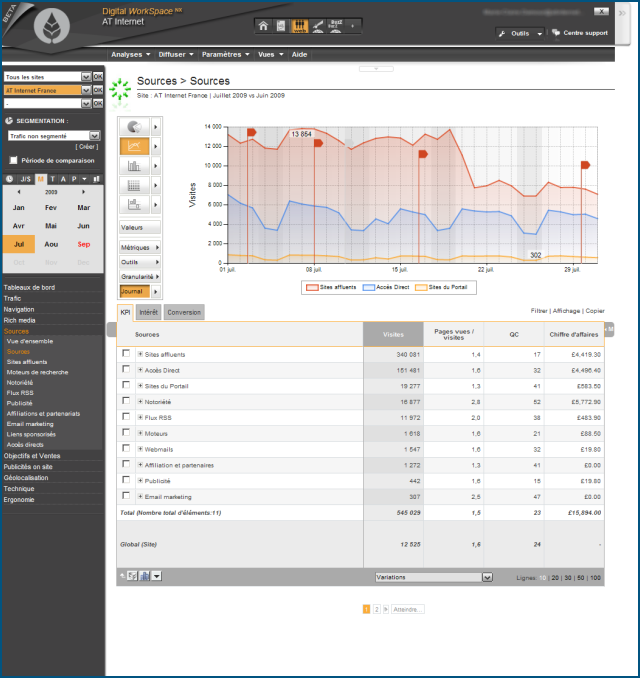Viewport: 640px width, 678px height.
Task: Open the Analyses menu
Action: [131, 54]
